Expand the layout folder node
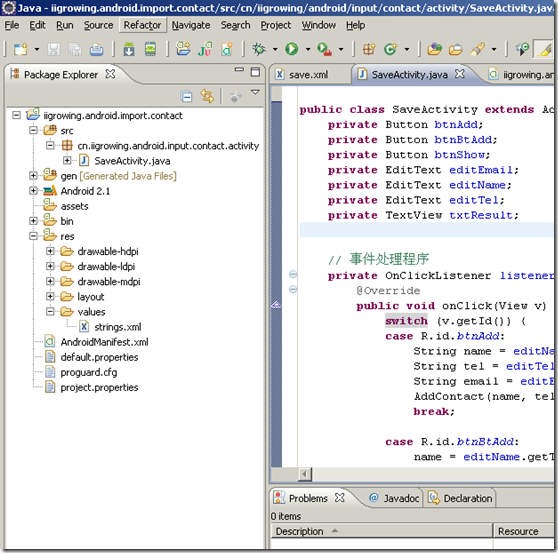The image size is (558, 553). click(50, 296)
